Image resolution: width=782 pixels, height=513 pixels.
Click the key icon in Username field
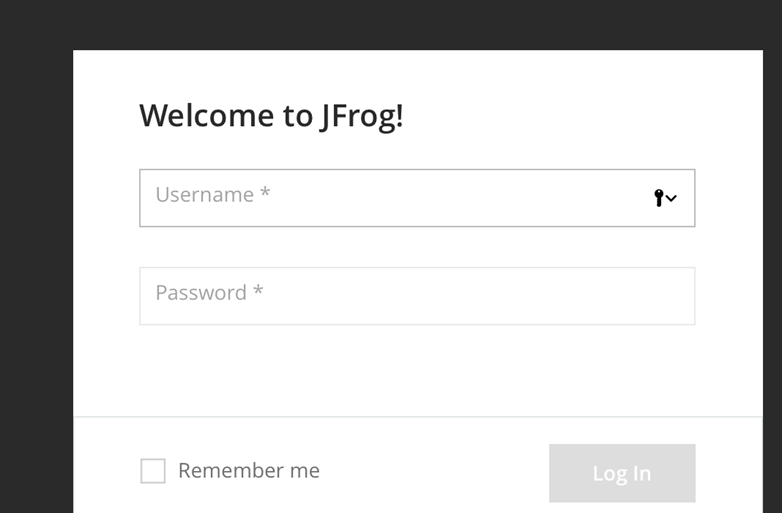click(660, 198)
